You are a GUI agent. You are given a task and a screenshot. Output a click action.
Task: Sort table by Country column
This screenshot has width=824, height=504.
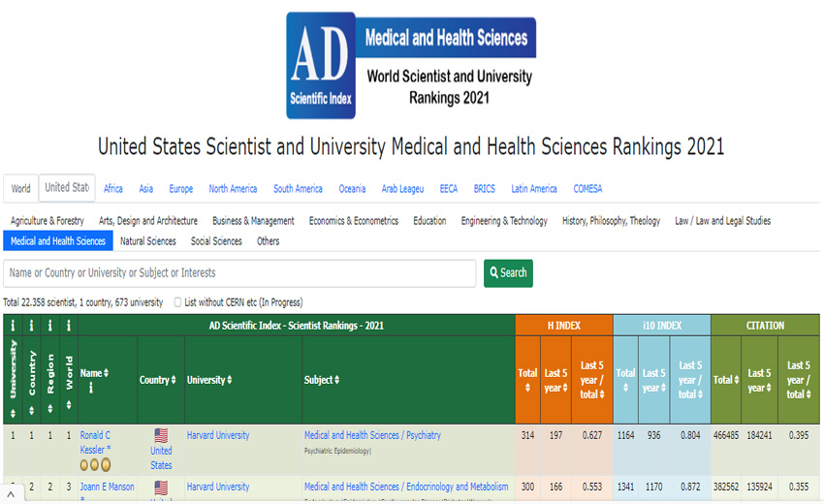coord(157,380)
